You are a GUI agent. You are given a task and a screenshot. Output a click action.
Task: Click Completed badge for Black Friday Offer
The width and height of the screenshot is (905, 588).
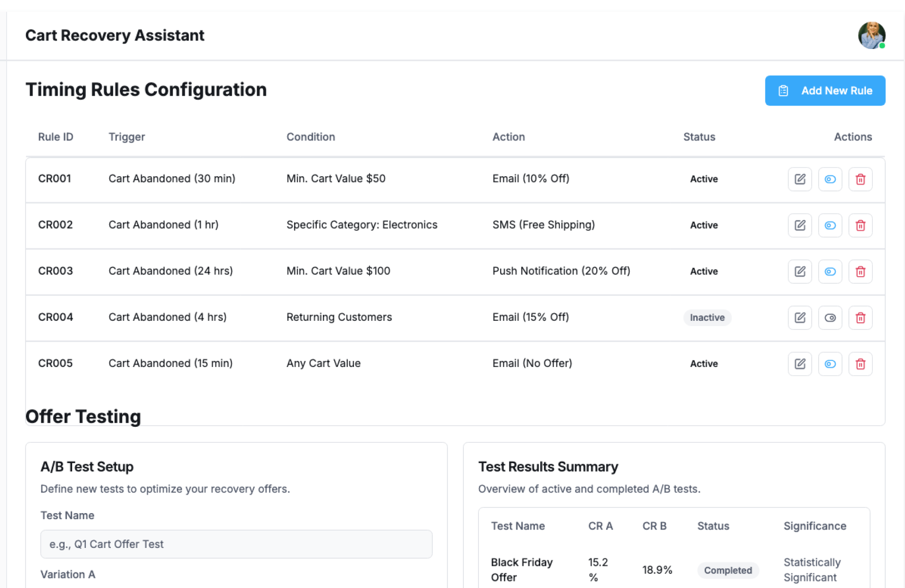click(x=727, y=570)
